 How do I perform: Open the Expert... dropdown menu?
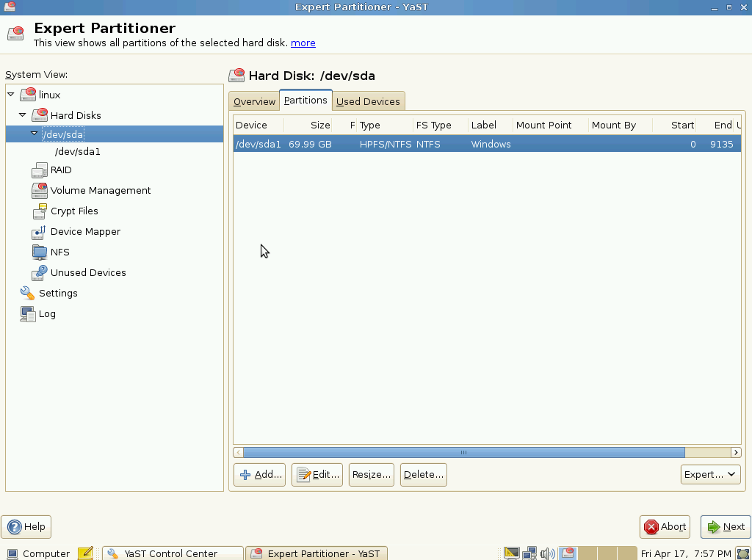pos(710,474)
